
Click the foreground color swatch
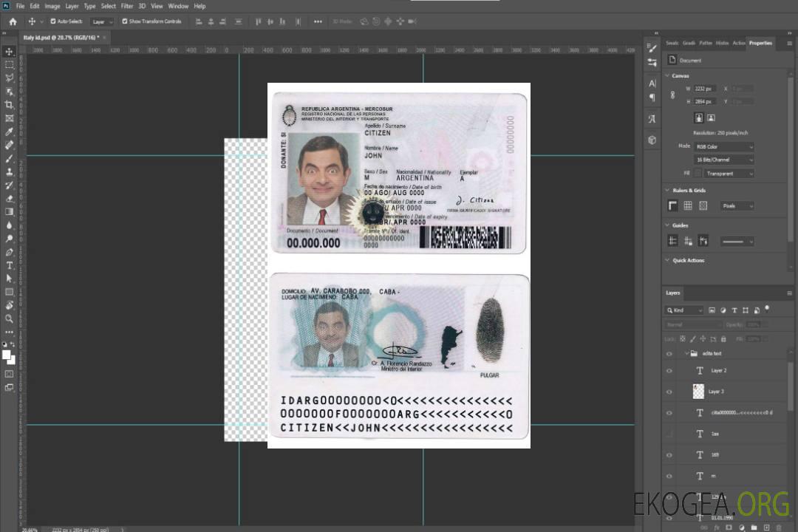tap(7, 355)
